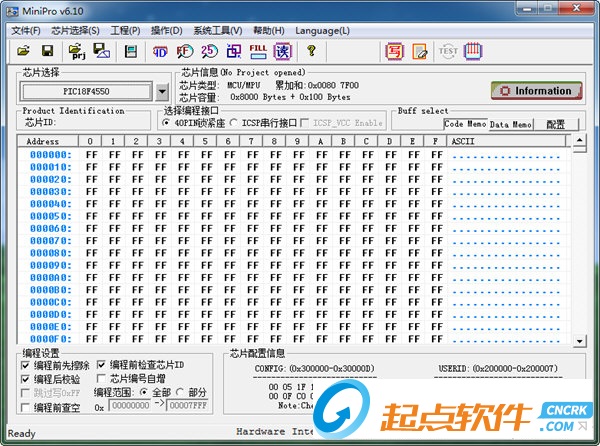Click the start address field 00000000

click(130, 405)
